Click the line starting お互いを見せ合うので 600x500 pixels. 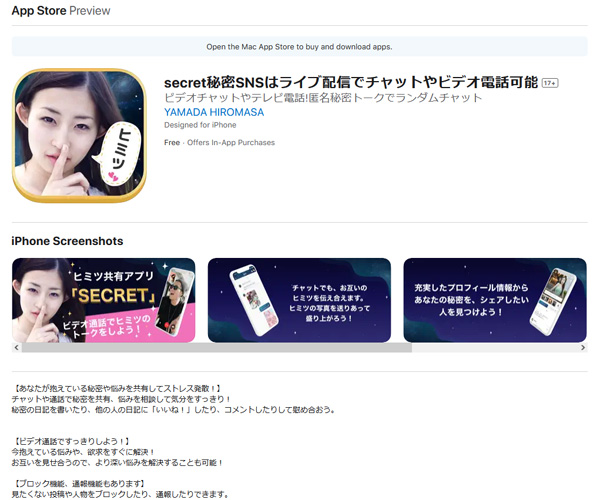pos(117,463)
